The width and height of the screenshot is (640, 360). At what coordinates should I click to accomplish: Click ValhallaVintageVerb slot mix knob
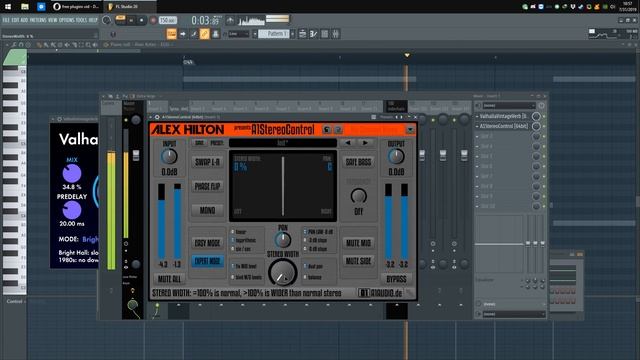[536, 117]
